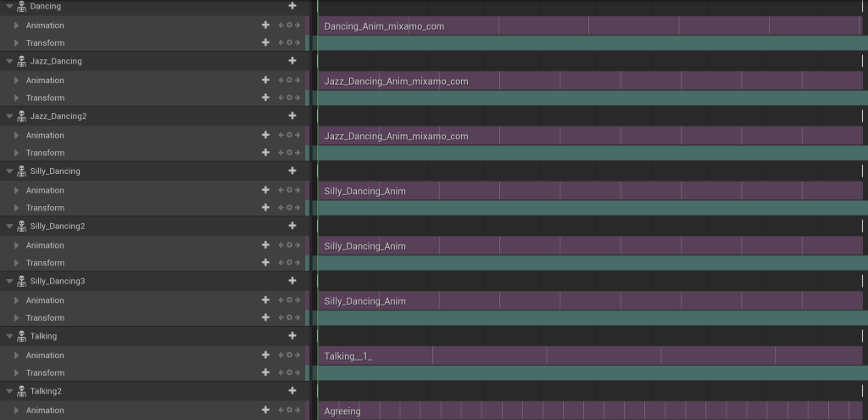Click the plus icon on Silly_Dancing3 row
The image size is (868, 420).
coord(292,281)
